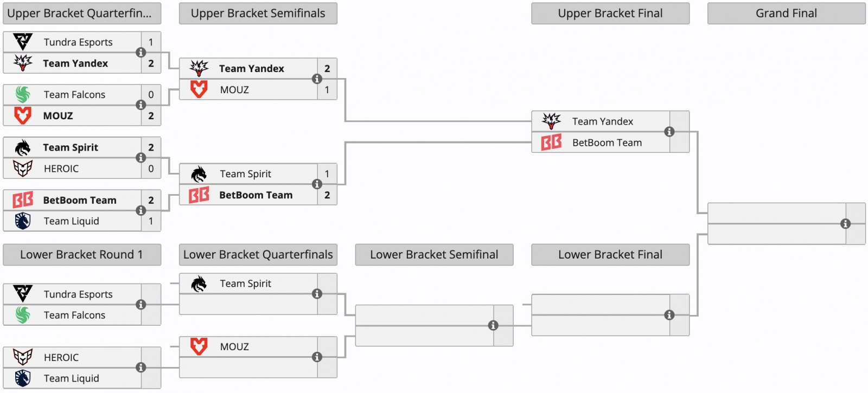Click the Lower Bracket Quarterfinals header

[x=258, y=255]
